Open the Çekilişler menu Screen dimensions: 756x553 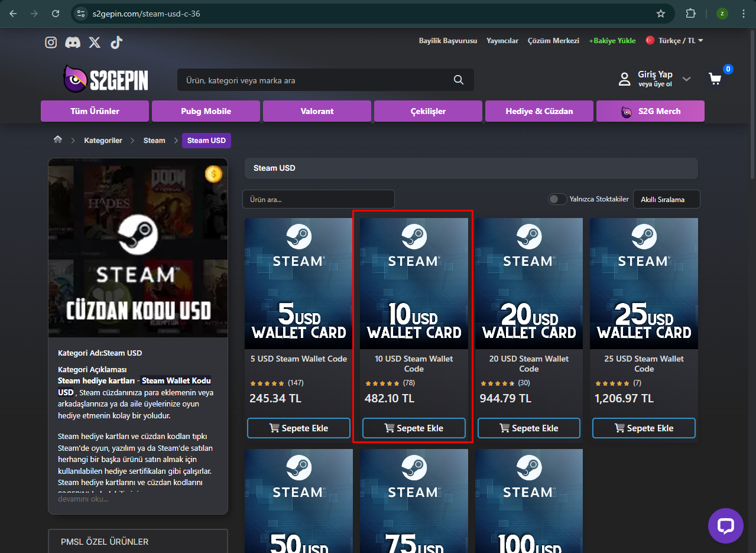(x=428, y=111)
